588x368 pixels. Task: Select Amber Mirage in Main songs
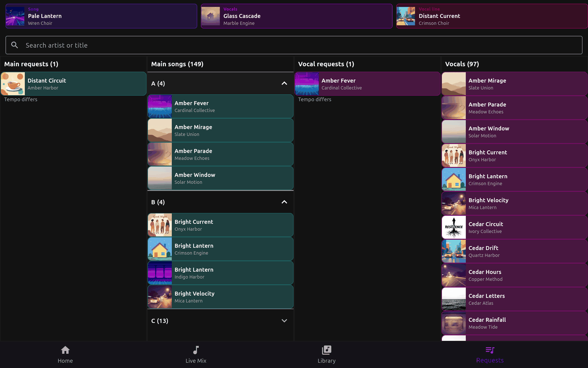(220, 130)
